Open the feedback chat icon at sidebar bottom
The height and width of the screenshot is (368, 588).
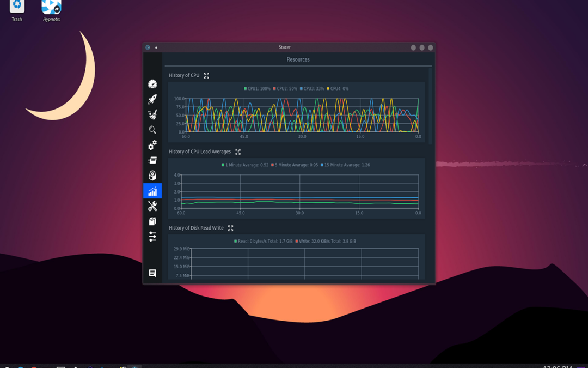pos(153,273)
